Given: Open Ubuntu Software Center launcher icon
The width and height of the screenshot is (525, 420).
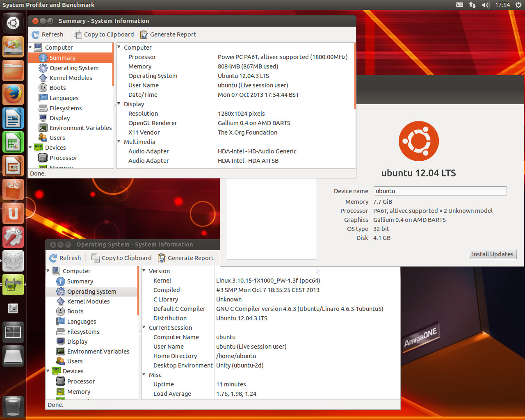Looking at the screenshot, I should 13,189.
